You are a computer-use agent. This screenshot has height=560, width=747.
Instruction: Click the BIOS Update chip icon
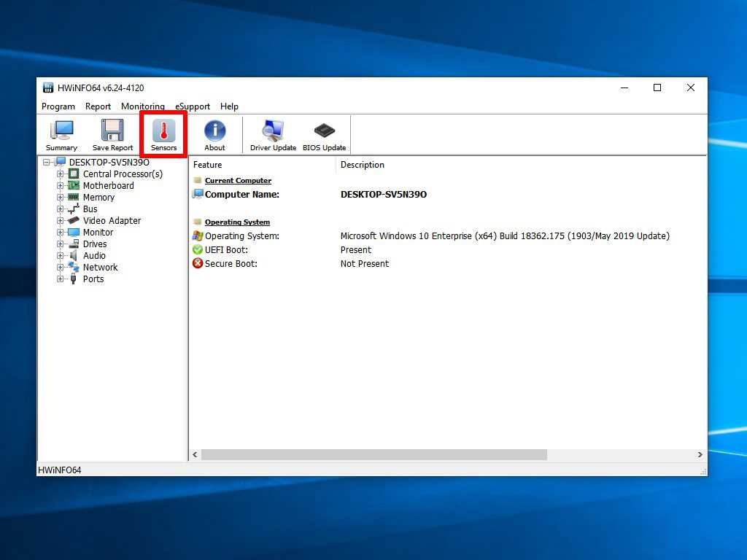coord(324,135)
